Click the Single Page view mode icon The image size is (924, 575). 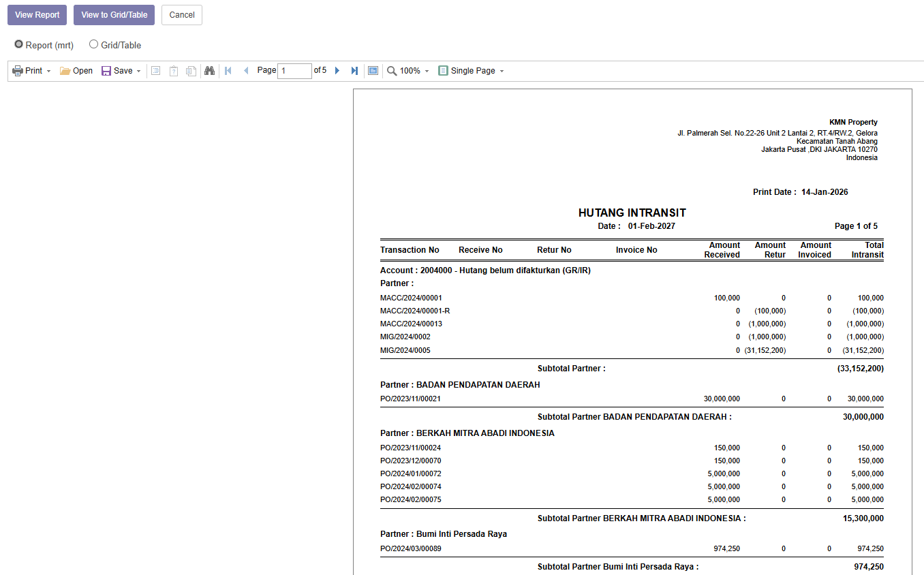(x=444, y=71)
